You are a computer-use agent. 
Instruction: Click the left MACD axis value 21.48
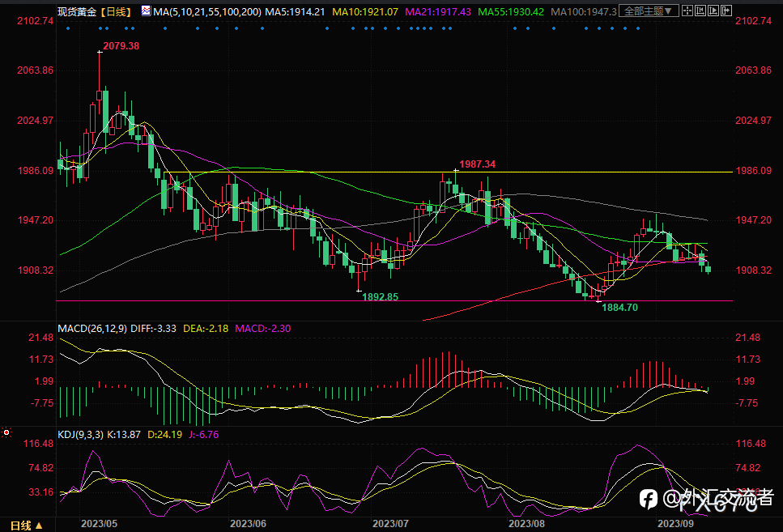(x=41, y=338)
